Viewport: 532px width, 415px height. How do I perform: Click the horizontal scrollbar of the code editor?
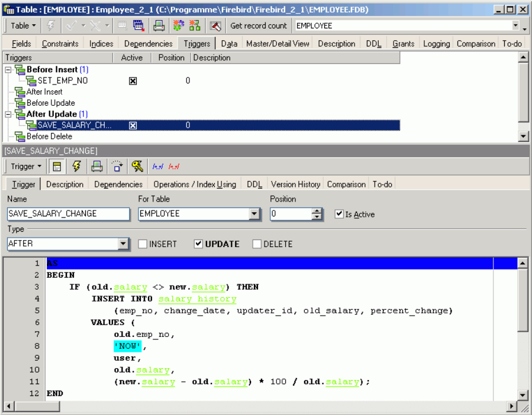click(260, 407)
